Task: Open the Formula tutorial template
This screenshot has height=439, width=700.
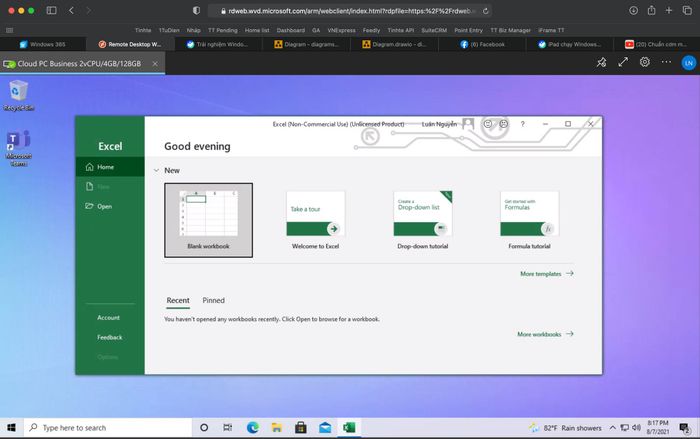Action: [x=529, y=220]
